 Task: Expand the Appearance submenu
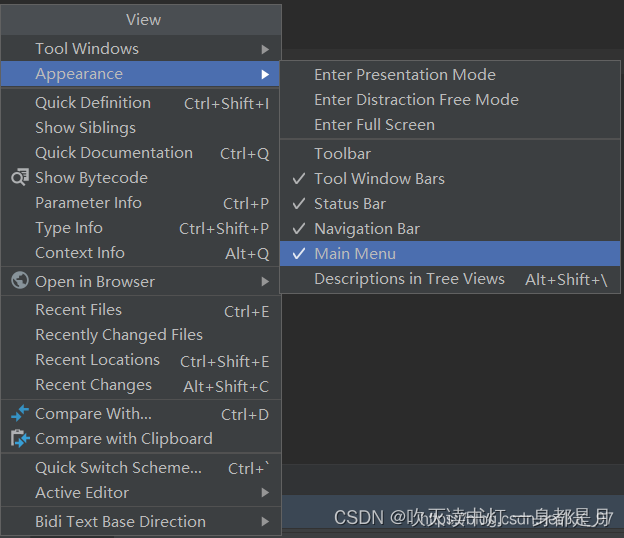[141, 74]
